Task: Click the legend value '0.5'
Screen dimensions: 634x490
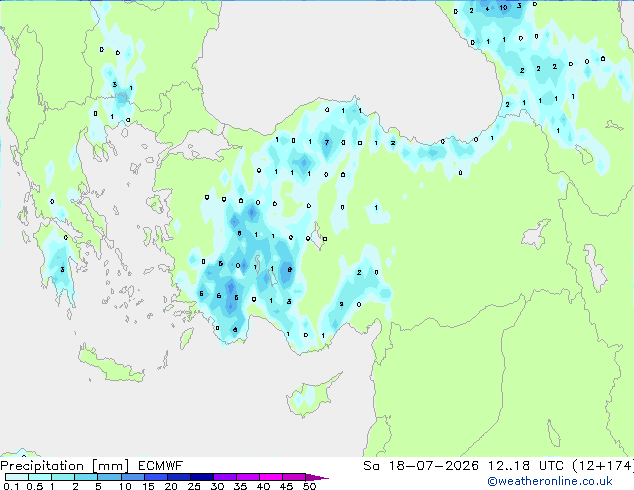Action: 34,486
